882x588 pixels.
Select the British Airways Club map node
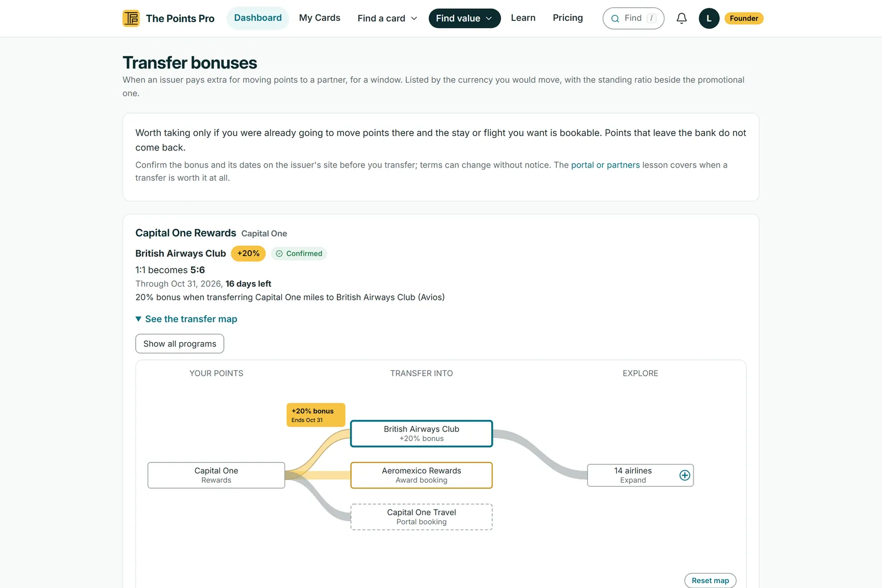click(421, 433)
